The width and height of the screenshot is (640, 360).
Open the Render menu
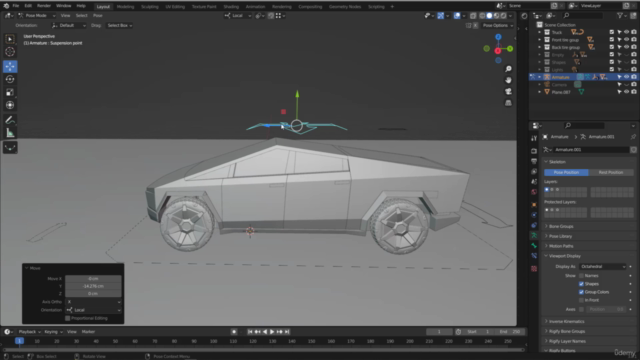[x=44, y=6]
